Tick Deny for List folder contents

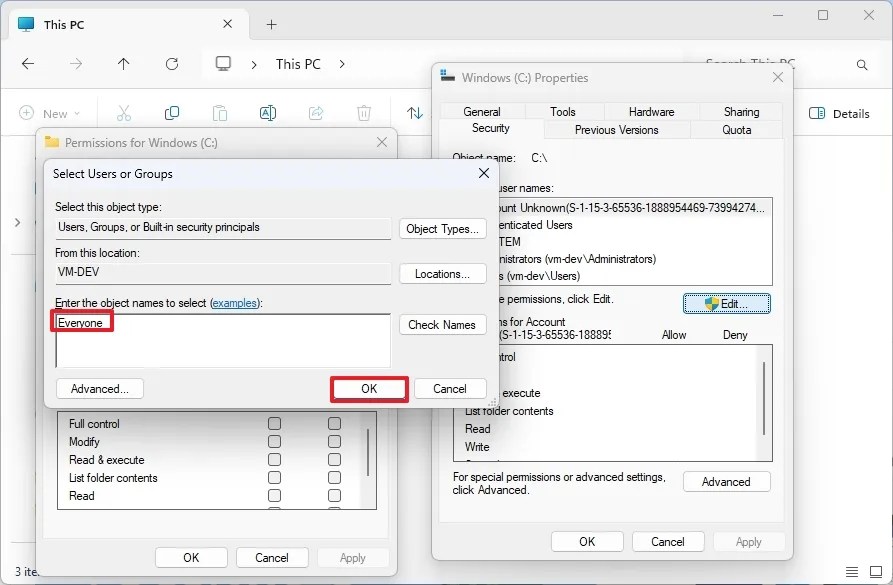click(x=334, y=477)
